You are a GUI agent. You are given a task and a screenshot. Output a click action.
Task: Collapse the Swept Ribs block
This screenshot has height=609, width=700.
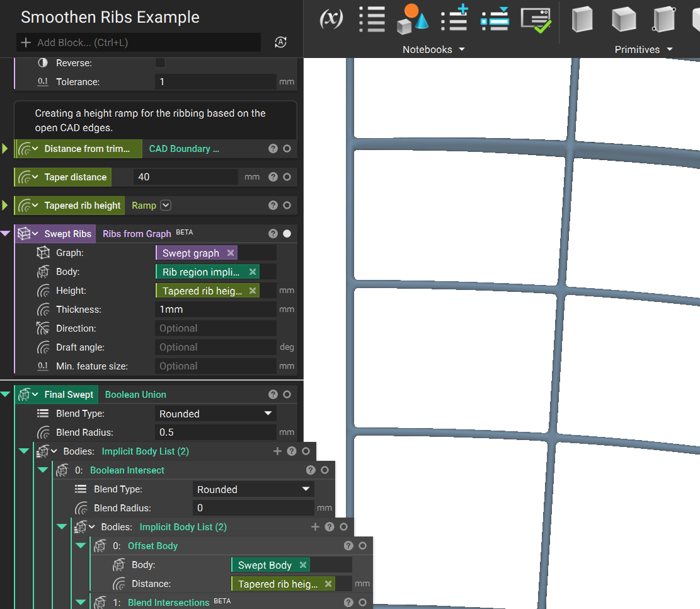5,234
